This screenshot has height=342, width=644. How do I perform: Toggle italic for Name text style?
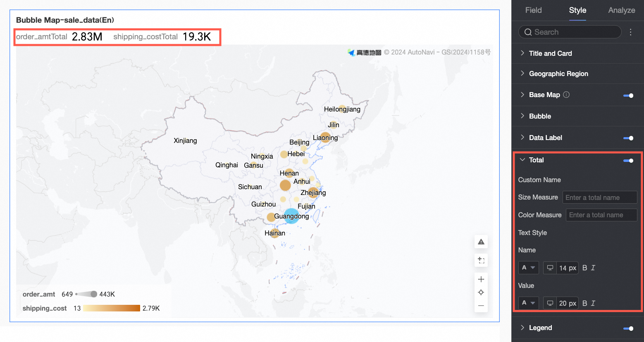point(593,268)
